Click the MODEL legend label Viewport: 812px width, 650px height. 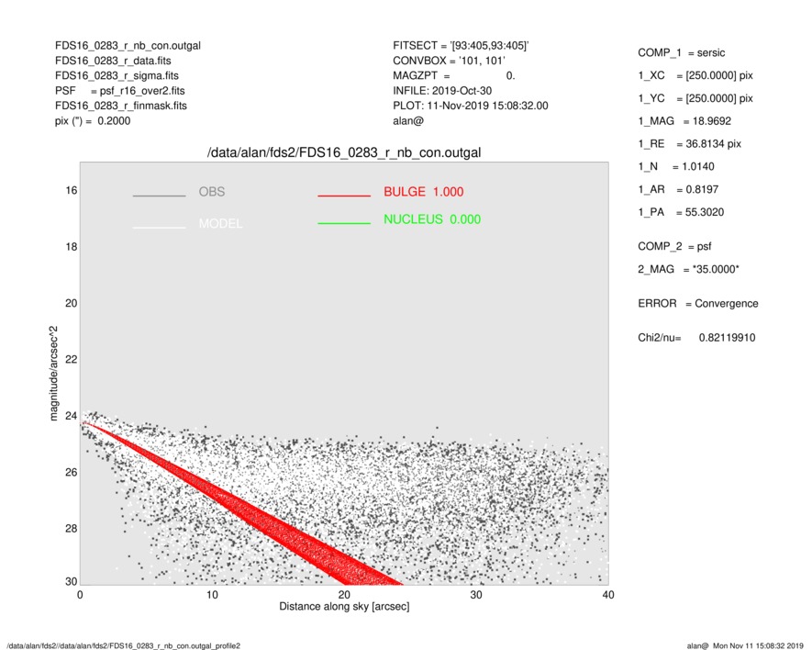[x=220, y=223]
